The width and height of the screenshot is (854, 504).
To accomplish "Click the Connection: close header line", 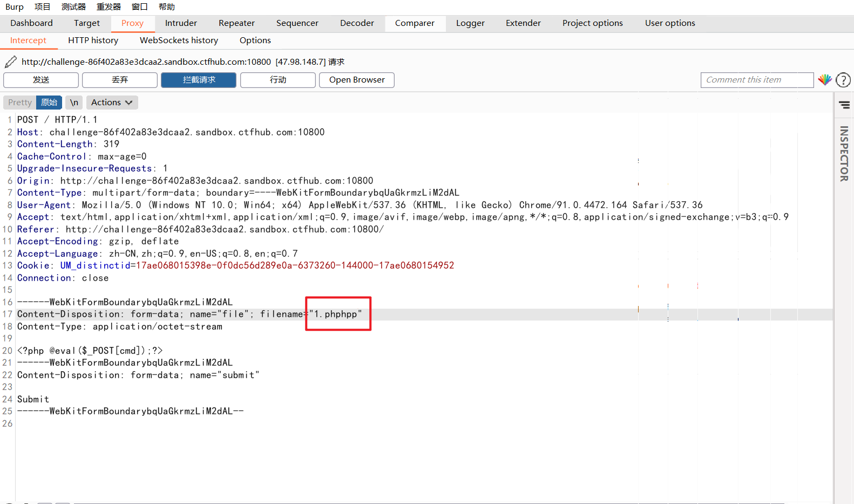I will click(63, 278).
